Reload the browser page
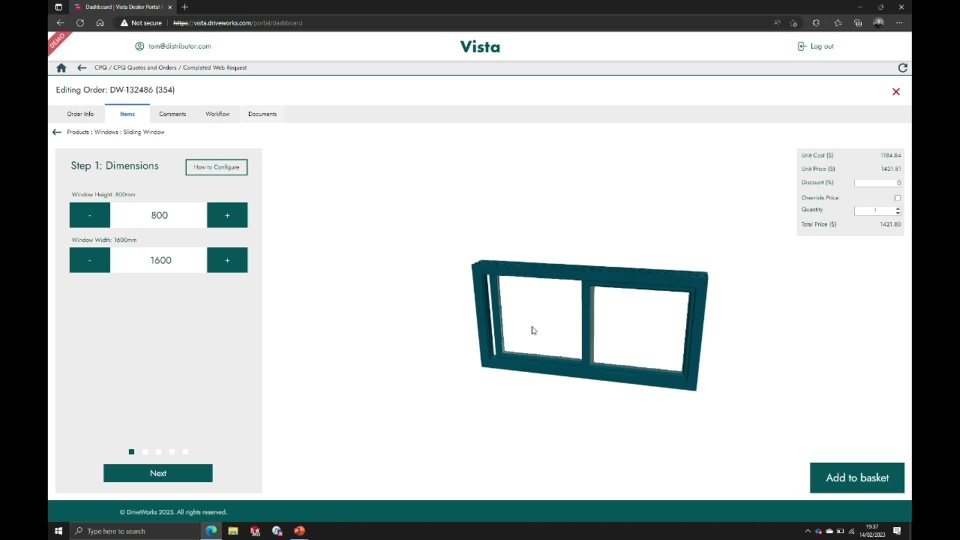 (x=80, y=23)
